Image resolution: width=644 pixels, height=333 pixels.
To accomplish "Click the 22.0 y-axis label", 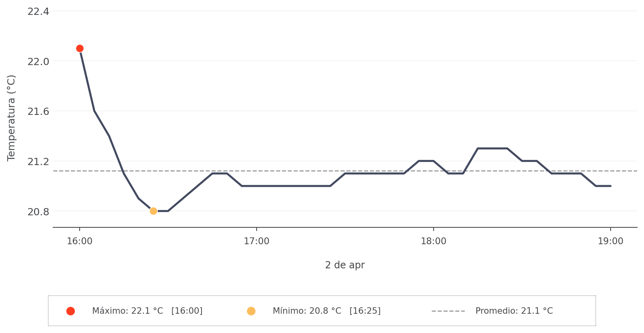I will click(x=38, y=61).
